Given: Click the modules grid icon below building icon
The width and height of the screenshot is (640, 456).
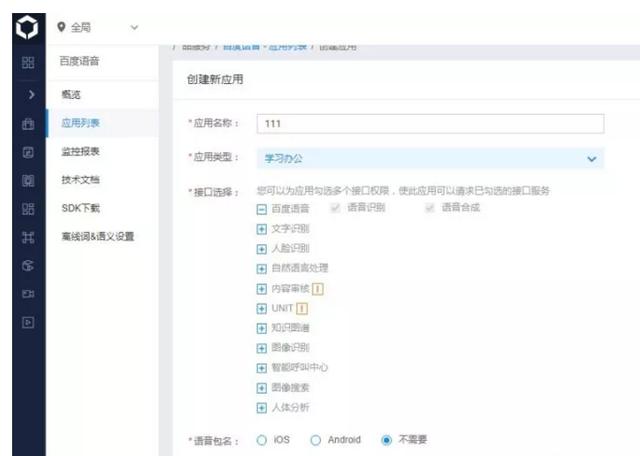Looking at the screenshot, I should click(28, 209).
